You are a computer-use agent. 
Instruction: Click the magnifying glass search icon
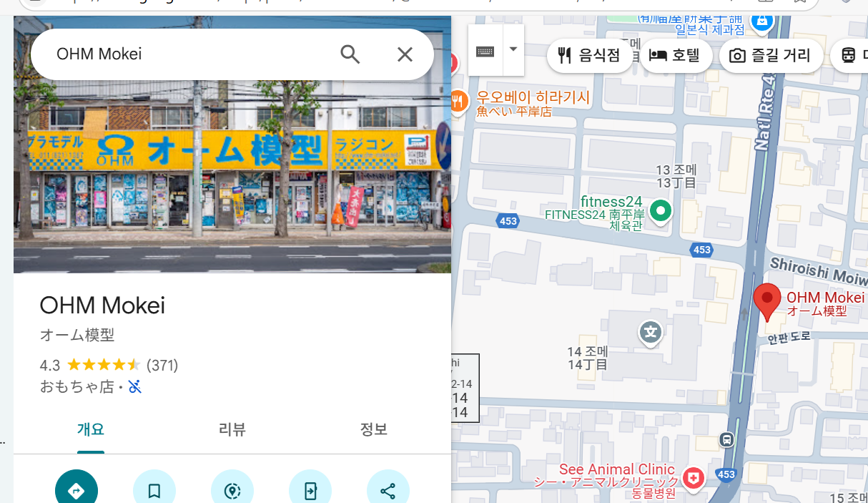(x=350, y=54)
